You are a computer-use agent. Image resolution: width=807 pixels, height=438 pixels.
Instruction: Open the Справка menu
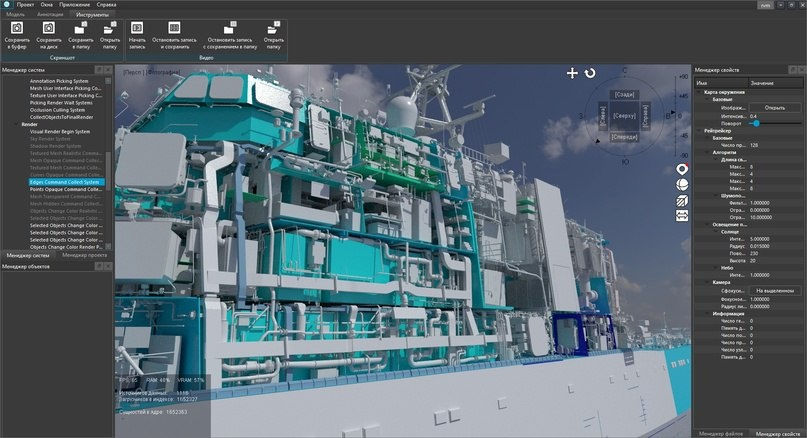(107, 4)
